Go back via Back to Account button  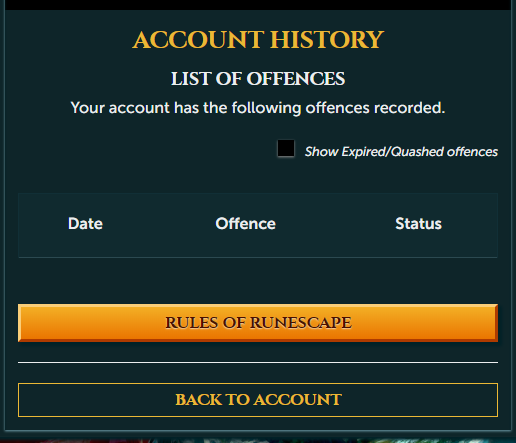(x=258, y=400)
